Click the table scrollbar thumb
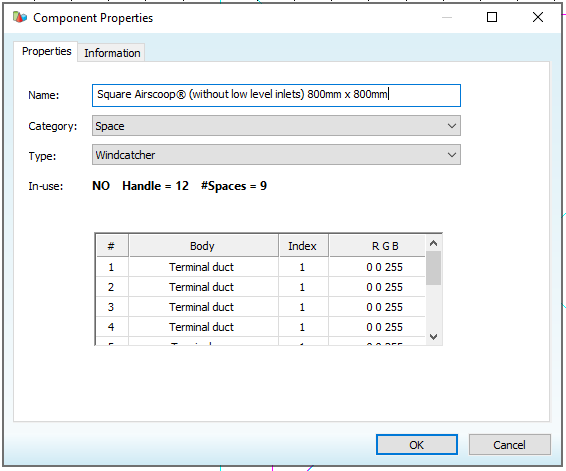 434,268
